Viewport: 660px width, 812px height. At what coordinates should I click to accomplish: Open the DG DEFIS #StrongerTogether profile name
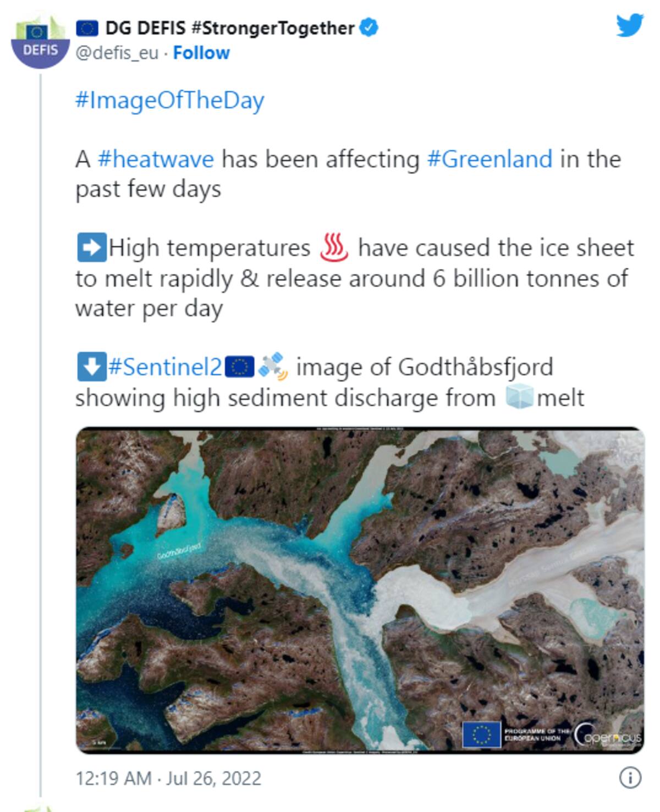[x=229, y=28]
